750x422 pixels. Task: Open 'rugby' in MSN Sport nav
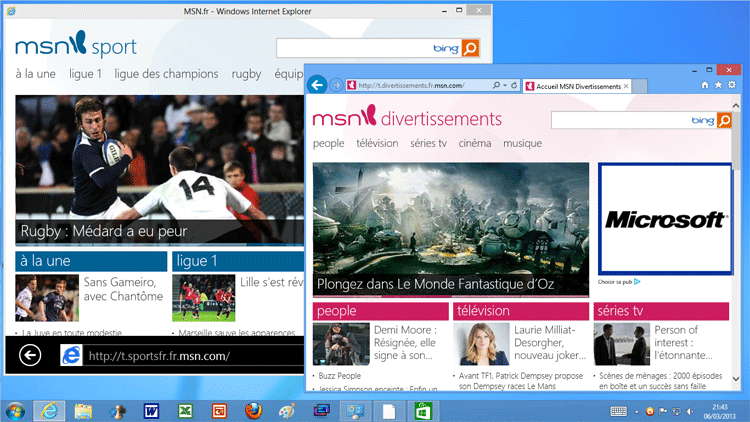[246, 74]
